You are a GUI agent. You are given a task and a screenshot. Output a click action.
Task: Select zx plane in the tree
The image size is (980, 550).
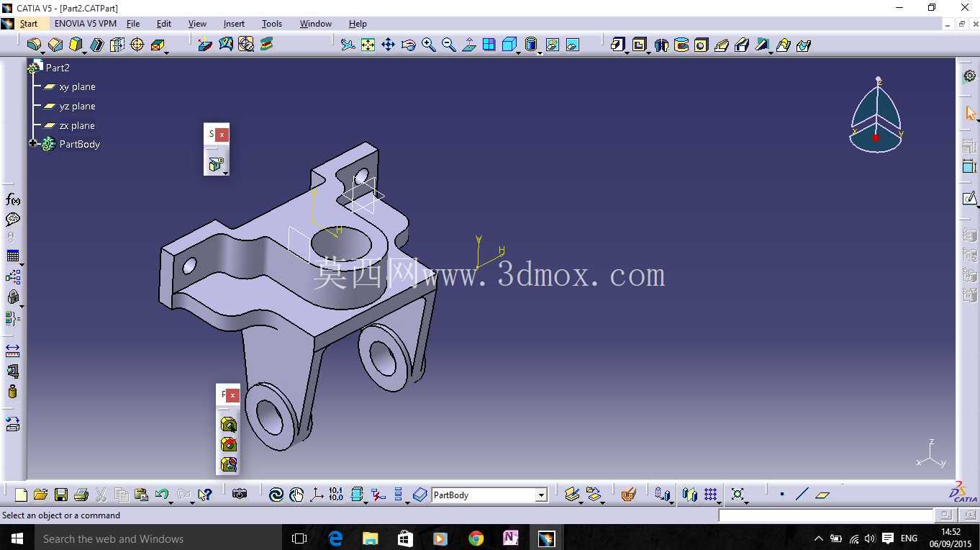[x=77, y=125]
